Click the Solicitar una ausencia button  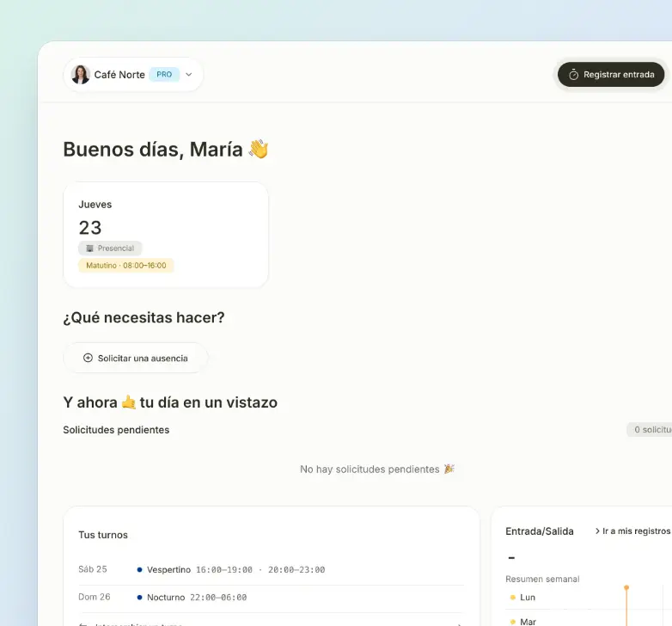[136, 358]
